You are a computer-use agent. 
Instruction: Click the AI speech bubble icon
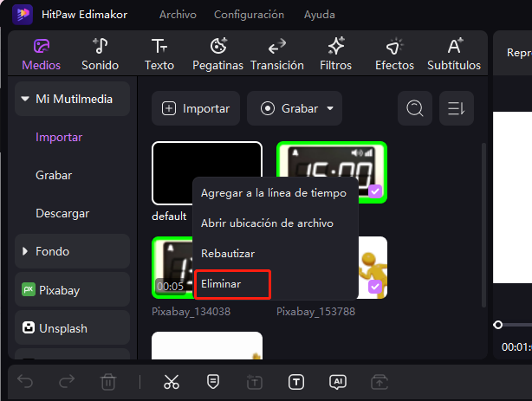coord(338,382)
